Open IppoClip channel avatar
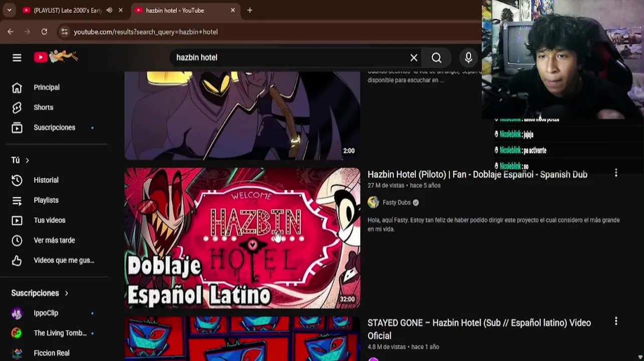This screenshot has height=361, width=644. click(17, 313)
